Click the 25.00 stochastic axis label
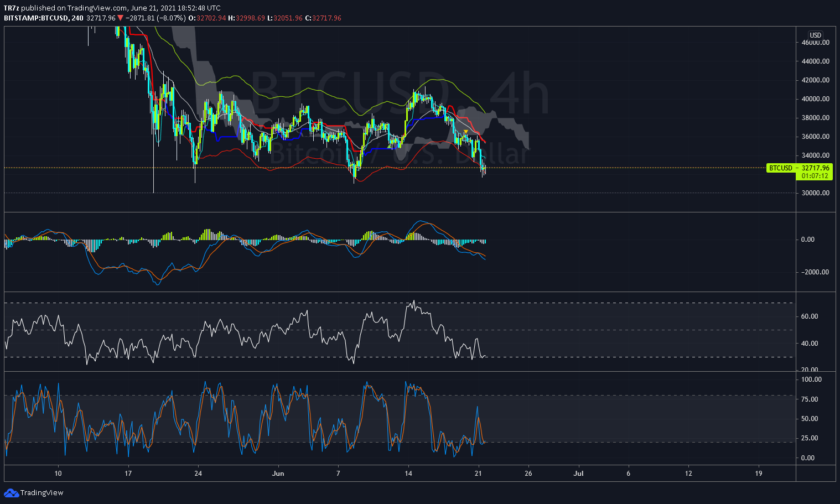840x504 pixels. click(810, 438)
